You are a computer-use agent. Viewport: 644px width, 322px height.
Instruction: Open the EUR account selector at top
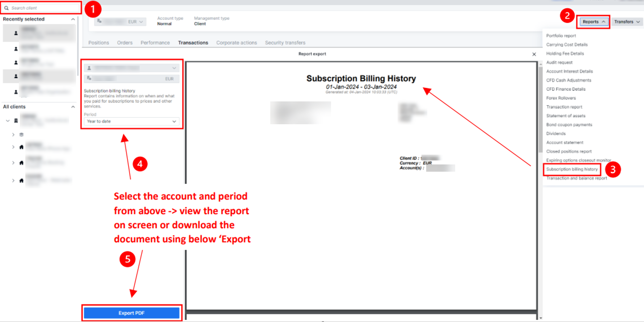point(135,22)
